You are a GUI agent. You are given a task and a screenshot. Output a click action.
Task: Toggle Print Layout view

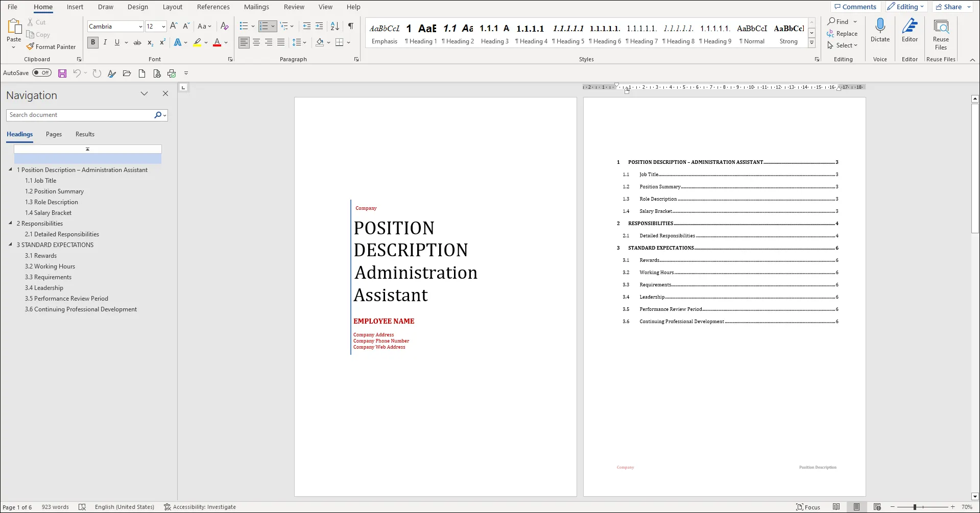(856, 507)
